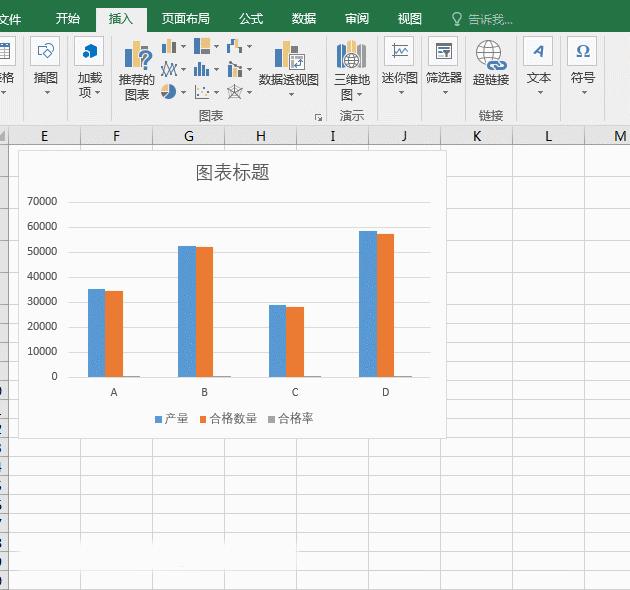
Task: Insert a line or area chart
Action: pos(169,70)
